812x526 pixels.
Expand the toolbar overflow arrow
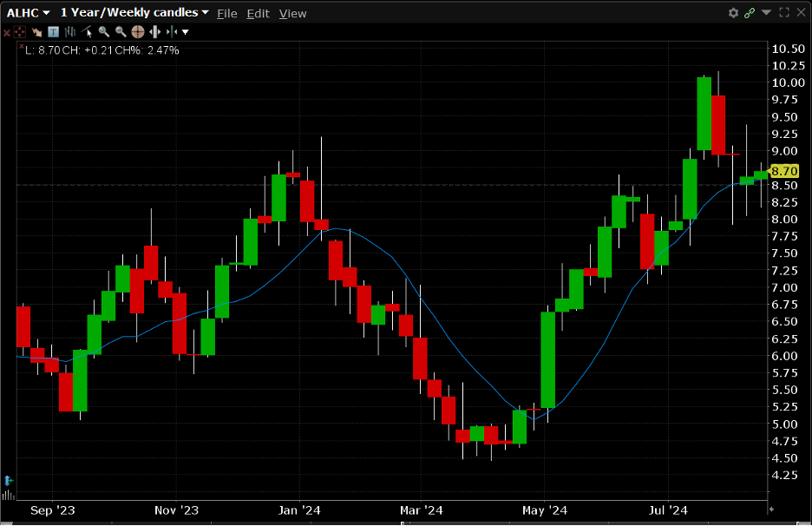pyautogui.click(x=186, y=32)
